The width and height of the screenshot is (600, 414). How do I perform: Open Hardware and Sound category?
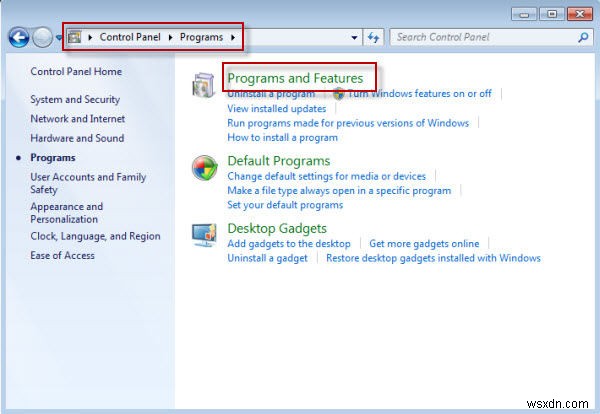point(77,138)
